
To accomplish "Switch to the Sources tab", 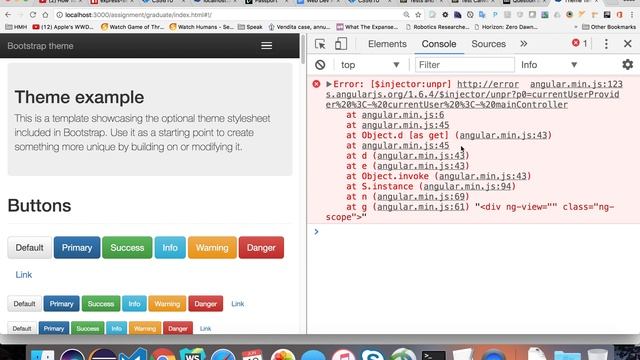I will click(x=488, y=44).
